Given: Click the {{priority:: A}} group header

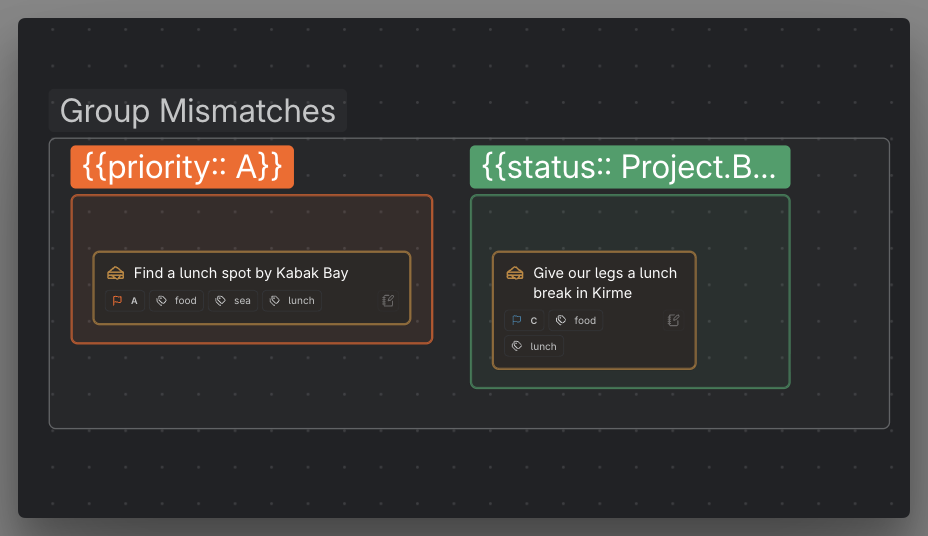Looking at the screenshot, I should 182,167.
